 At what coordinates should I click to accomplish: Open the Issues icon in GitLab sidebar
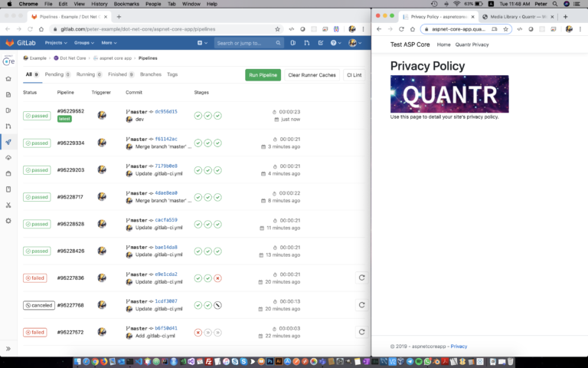click(8, 110)
